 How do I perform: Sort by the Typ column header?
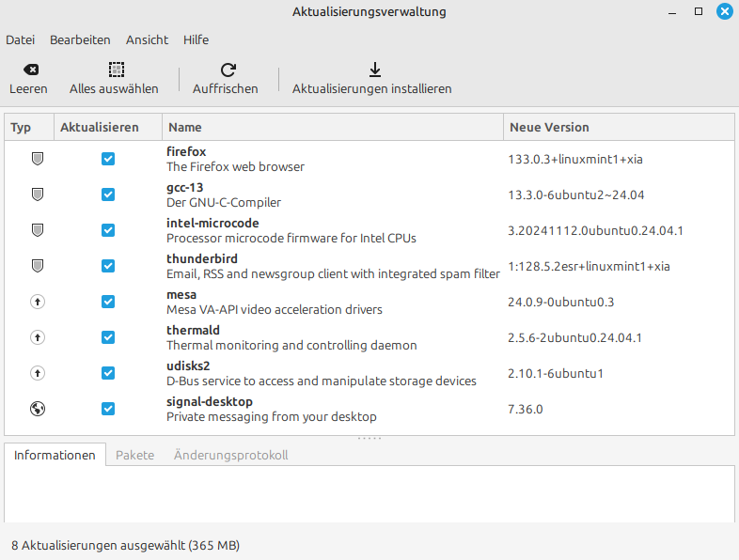29,127
